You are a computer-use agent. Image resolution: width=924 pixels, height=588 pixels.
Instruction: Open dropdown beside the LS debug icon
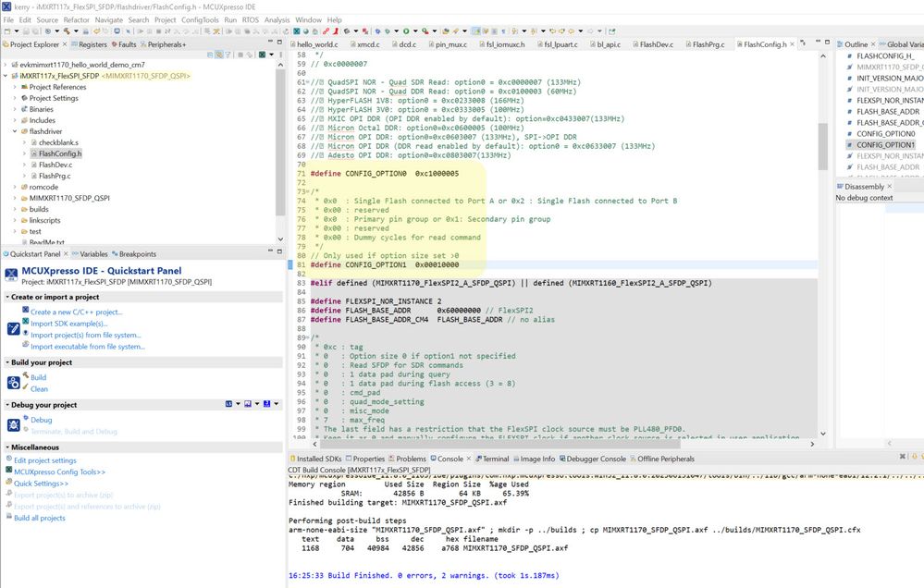[238, 404]
